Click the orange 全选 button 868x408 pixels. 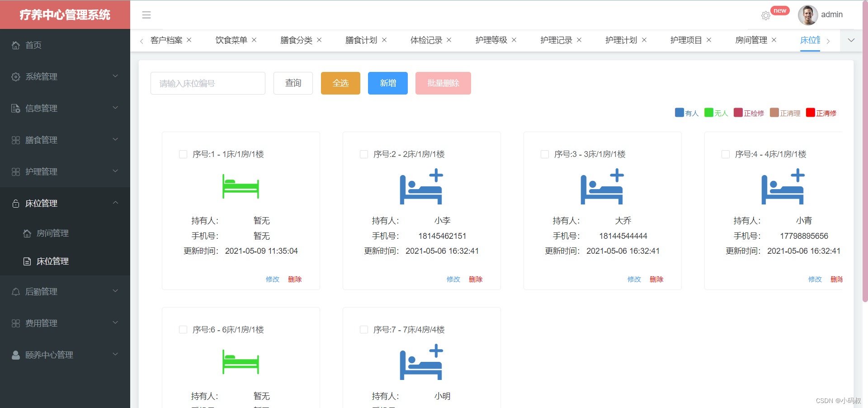340,83
